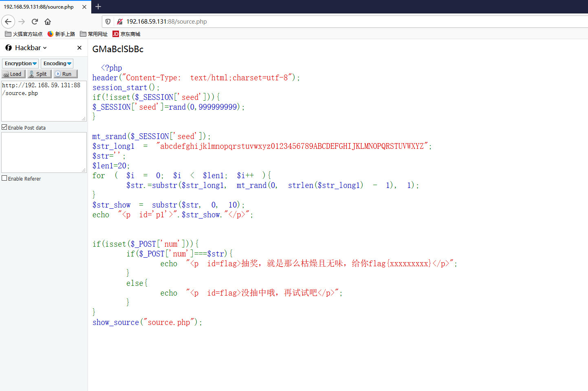588x391 pixels.
Task: Open a new browser tab
Action: click(98, 7)
